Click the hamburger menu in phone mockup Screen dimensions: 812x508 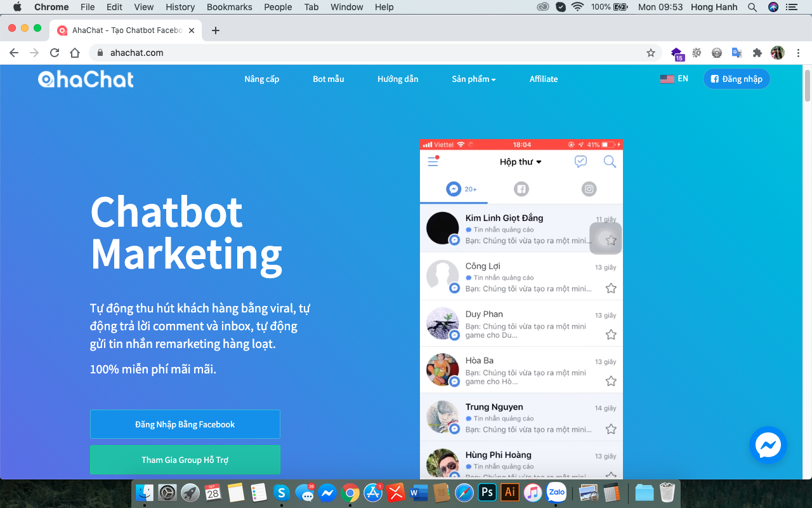tap(433, 161)
